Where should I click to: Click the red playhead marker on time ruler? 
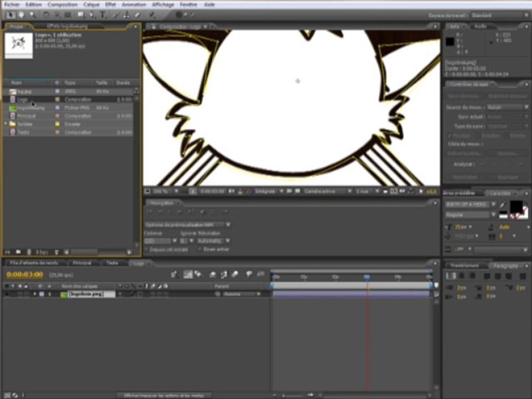pos(367,277)
